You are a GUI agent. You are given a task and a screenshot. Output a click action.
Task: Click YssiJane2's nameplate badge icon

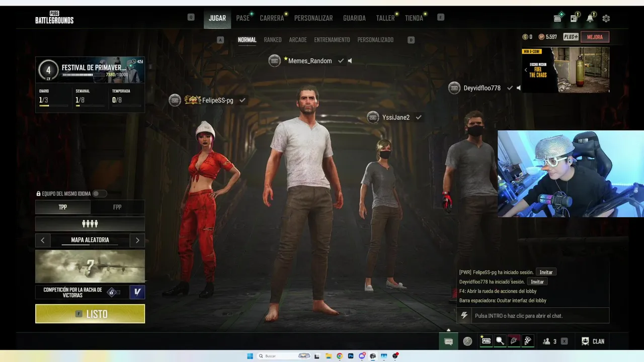pos(373,117)
